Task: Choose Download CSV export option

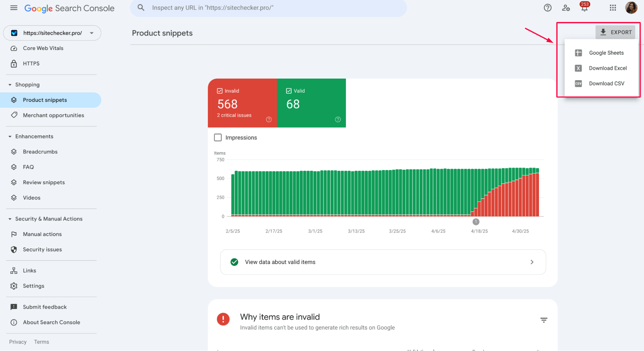Action: click(602, 84)
